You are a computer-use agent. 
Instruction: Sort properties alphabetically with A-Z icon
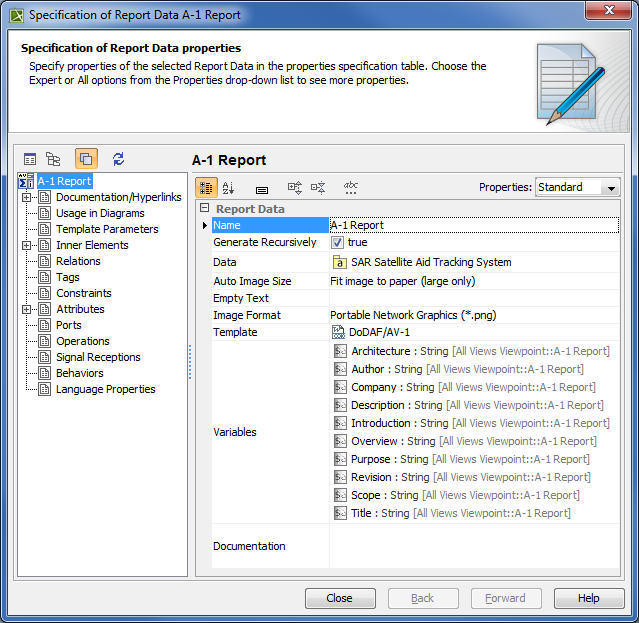[228, 188]
